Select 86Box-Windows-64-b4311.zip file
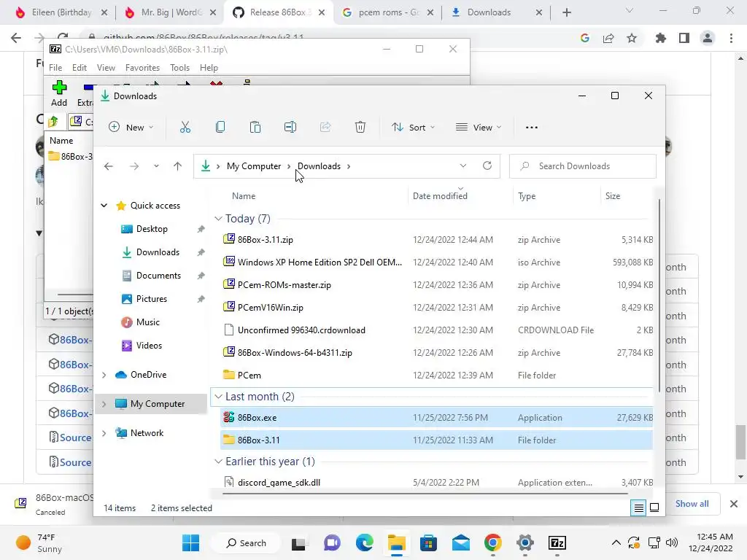The width and height of the screenshot is (747, 560). [436, 353]
